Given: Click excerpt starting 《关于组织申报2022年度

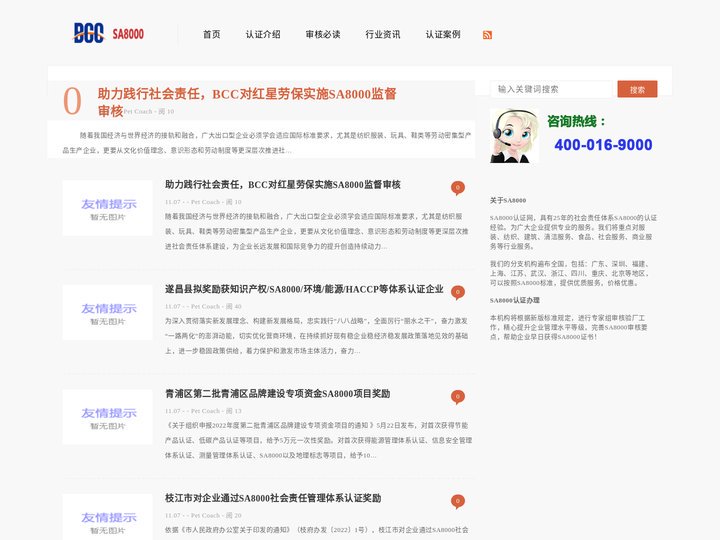Looking at the screenshot, I should pos(318,440).
